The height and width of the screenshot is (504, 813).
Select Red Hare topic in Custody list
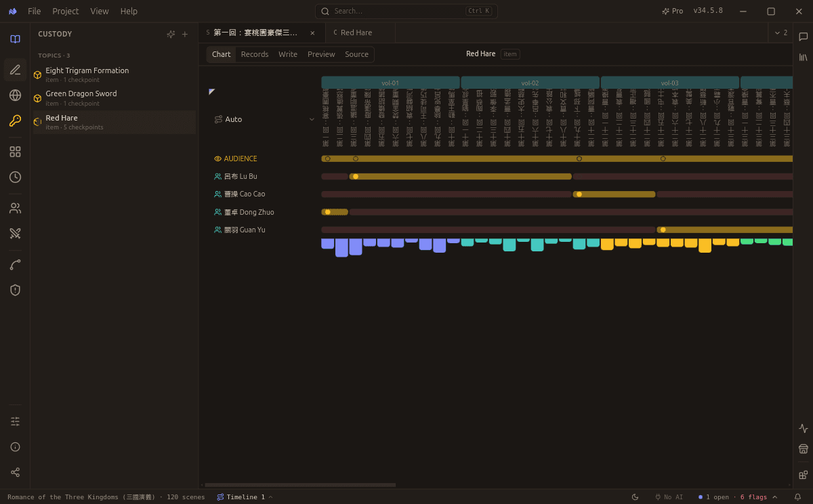[114, 122]
